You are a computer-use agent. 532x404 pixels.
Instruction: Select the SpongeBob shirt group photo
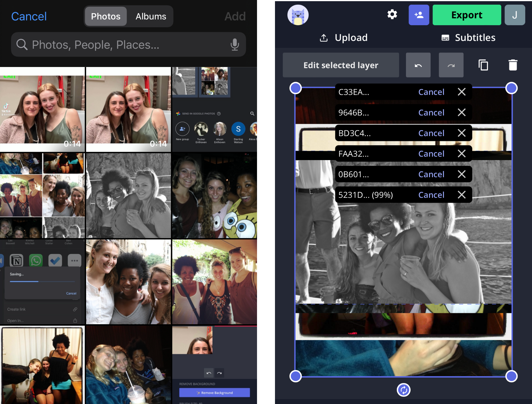214,196
